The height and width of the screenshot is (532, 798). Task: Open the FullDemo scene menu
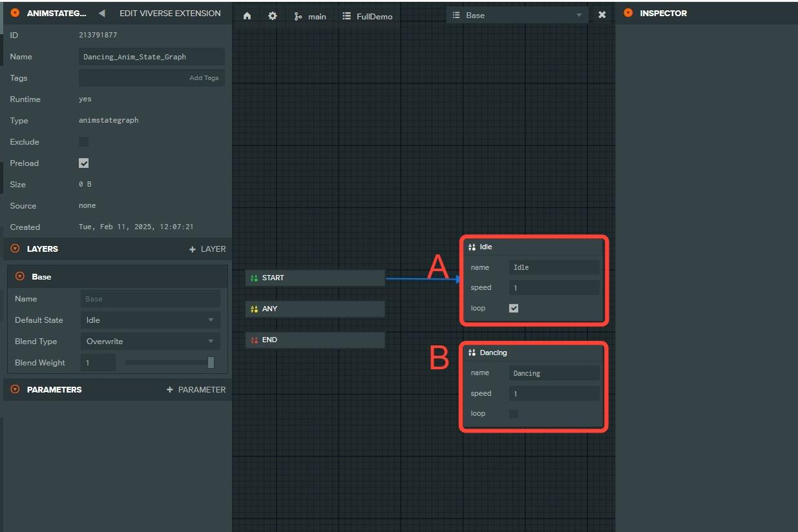tap(367, 16)
